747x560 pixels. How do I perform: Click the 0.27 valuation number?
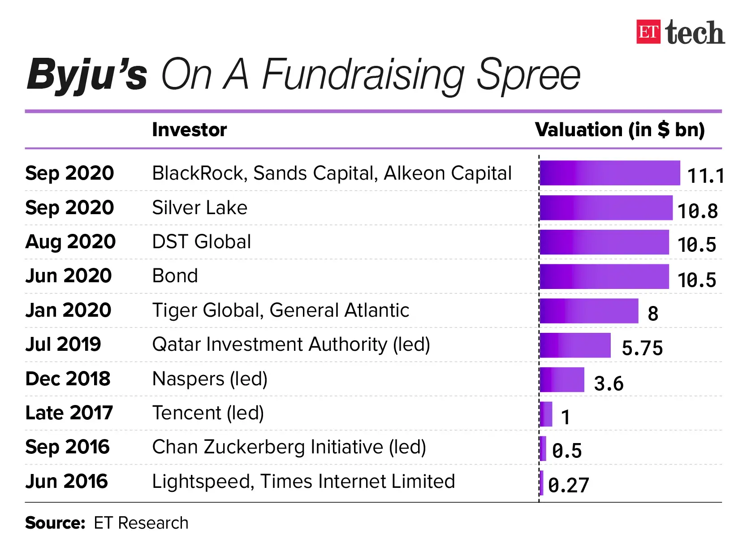[568, 485]
